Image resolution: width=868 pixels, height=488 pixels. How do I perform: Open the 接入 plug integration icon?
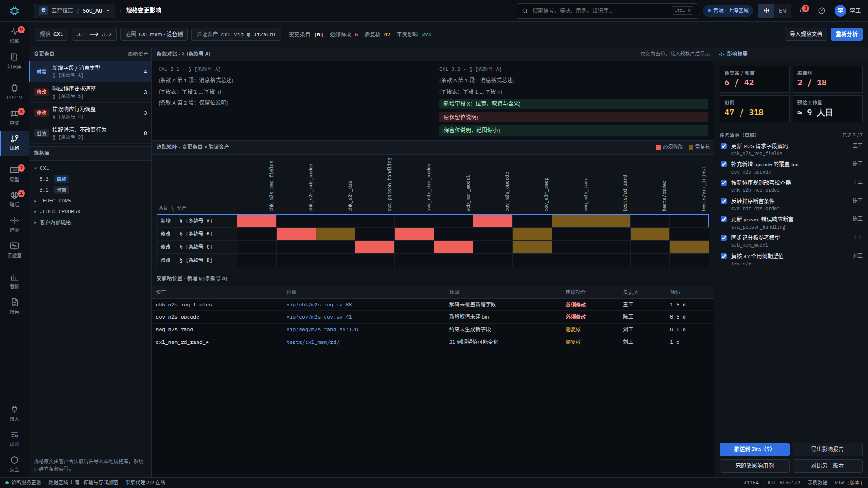[x=14, y=413]
